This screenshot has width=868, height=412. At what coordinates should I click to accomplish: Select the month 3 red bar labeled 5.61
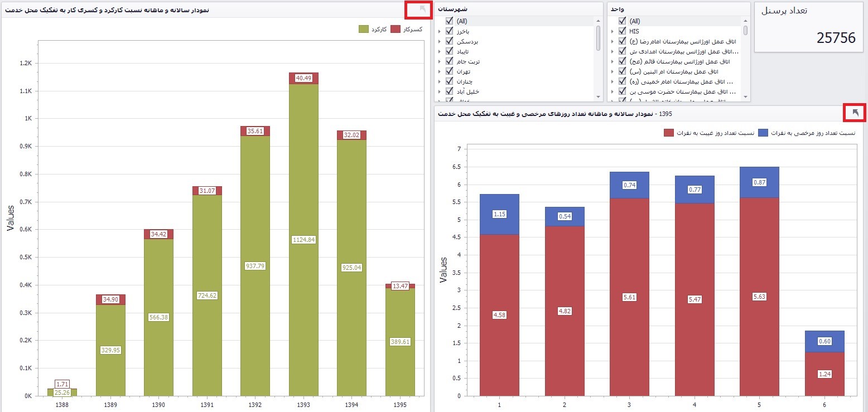coord(629,297)
